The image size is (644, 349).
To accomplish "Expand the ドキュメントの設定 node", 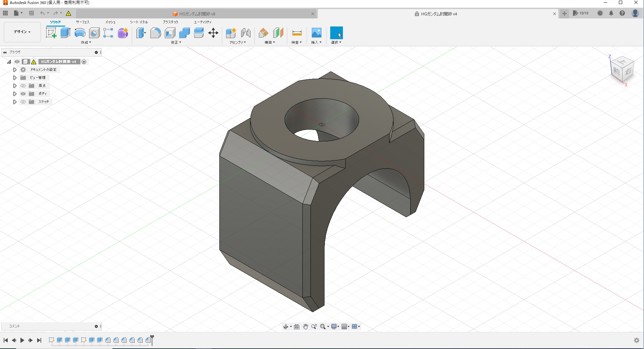I will tap(15, 70).
